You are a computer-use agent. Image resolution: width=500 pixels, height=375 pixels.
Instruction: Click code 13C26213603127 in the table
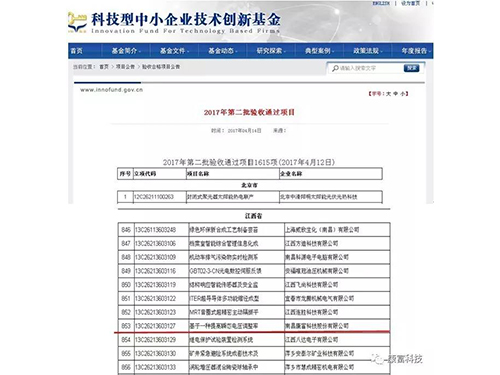tap(155, 326)
